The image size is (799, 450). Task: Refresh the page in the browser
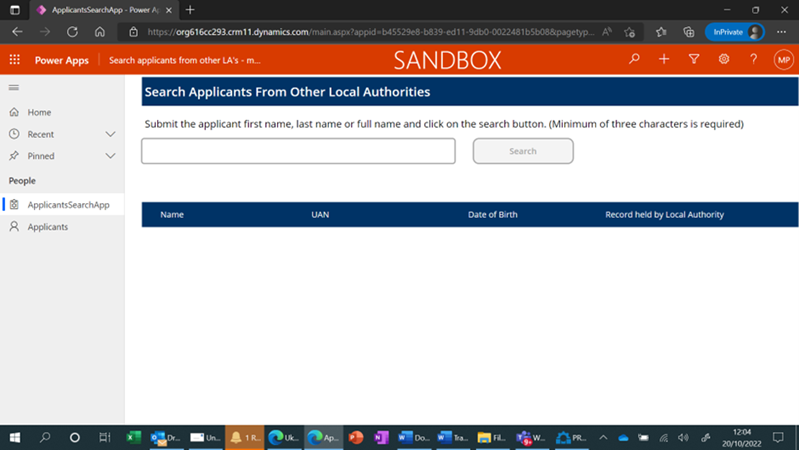tap(71, 32)
